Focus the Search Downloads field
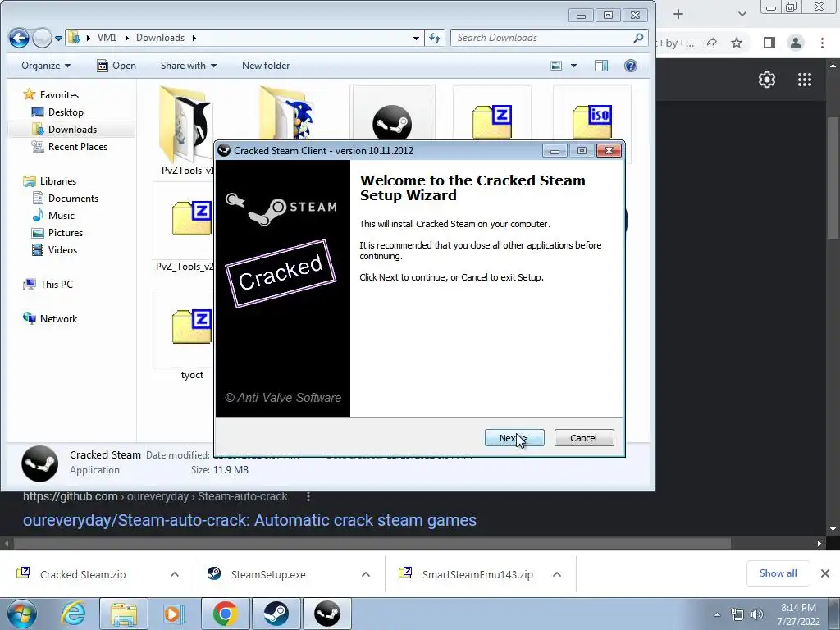 coord(547,38)
